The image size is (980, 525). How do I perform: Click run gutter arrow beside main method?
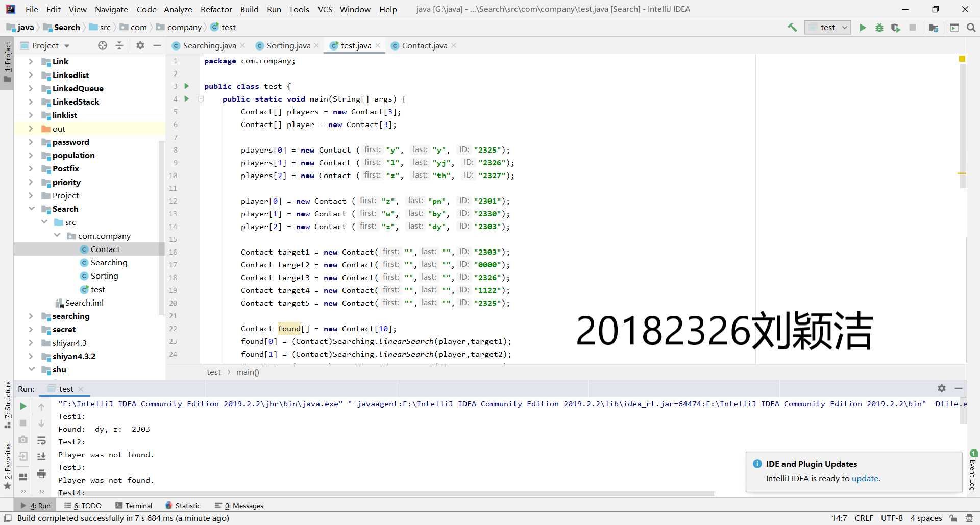[187, 99]
